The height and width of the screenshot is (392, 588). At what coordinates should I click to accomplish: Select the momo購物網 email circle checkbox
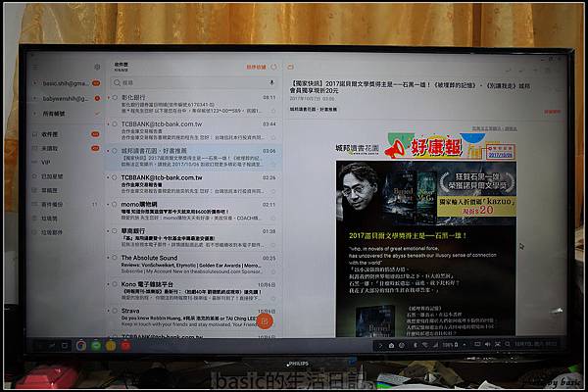[115, 205]
